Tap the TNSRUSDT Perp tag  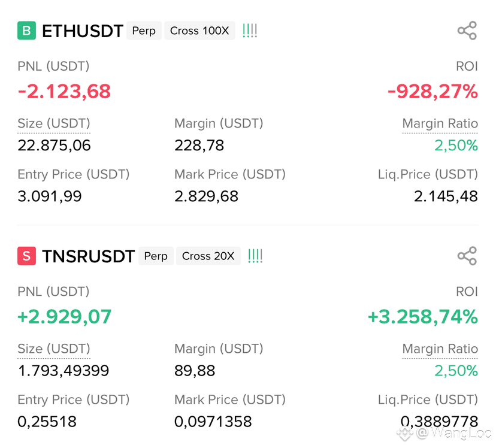coord(156,256)
